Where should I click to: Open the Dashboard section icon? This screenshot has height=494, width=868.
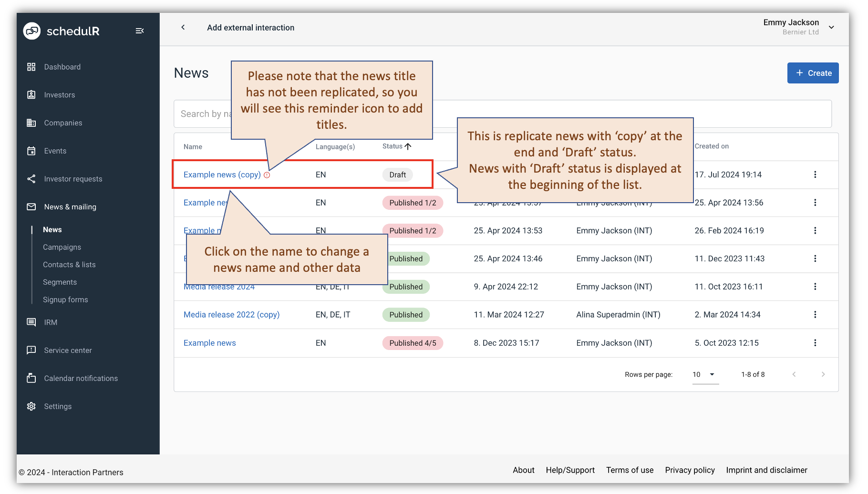coord(31,67)
